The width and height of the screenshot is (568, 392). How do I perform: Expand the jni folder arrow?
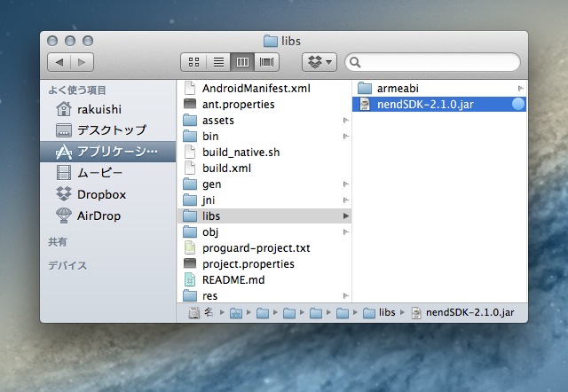click(346, 200)
